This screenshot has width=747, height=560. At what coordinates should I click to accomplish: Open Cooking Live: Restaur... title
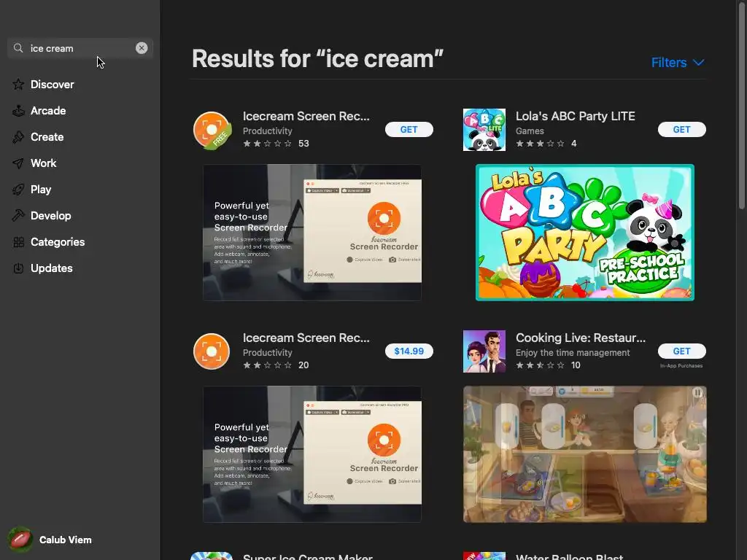point(581,338)
